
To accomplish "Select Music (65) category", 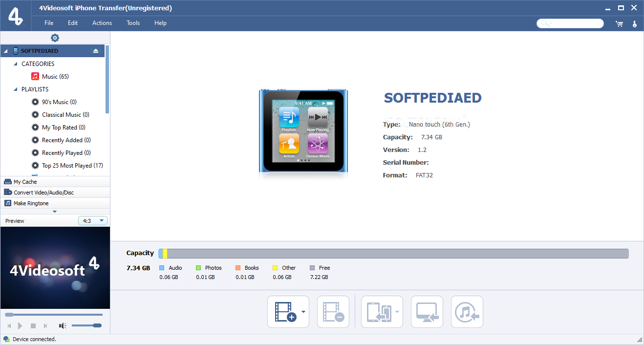I will pyautogui.click(x=55, y=77).
